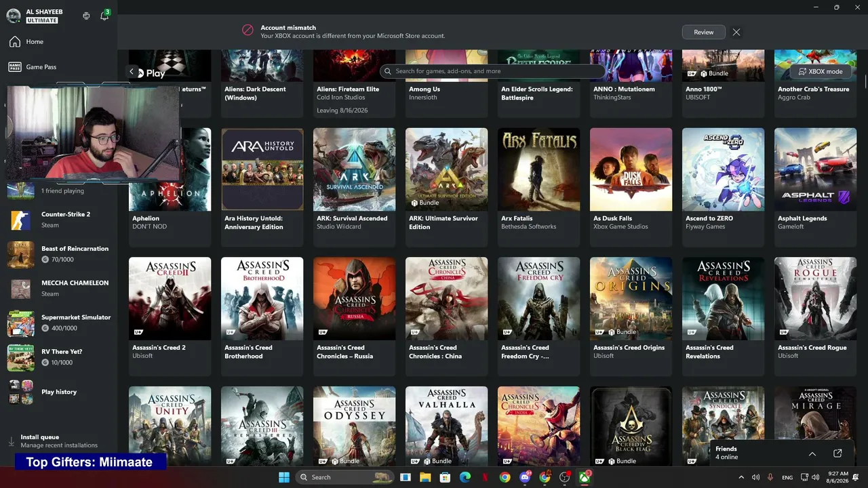Select Assassin's Creed Valhalla cover
This screenshot has height=488, width=868.
(x=446, y=426)
